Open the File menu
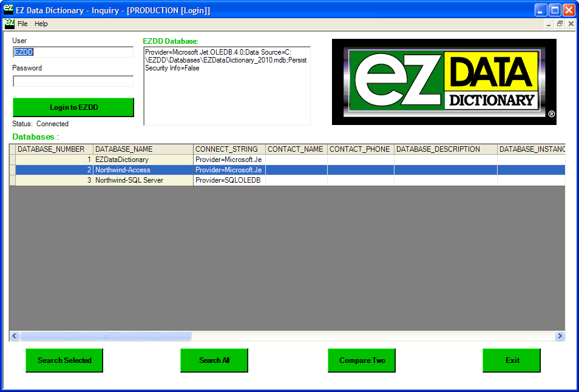 (x=22, y=24)
